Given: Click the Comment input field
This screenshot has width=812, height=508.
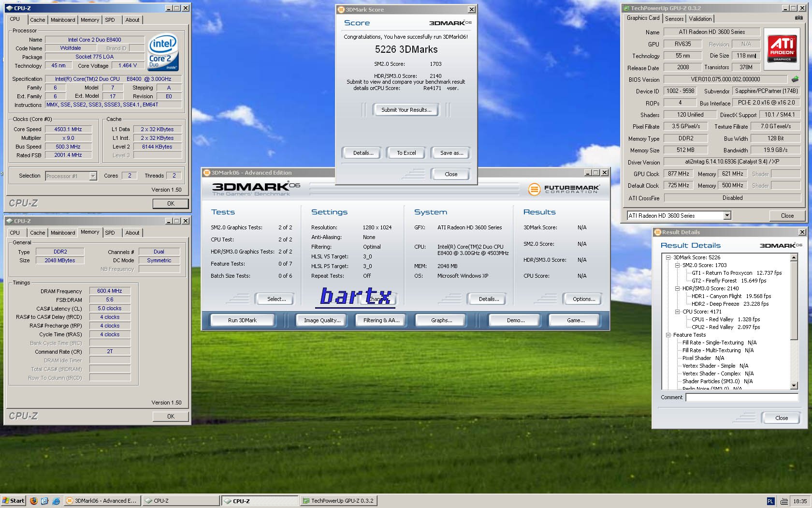Looking at the screenshot, I should pos(741,397).
